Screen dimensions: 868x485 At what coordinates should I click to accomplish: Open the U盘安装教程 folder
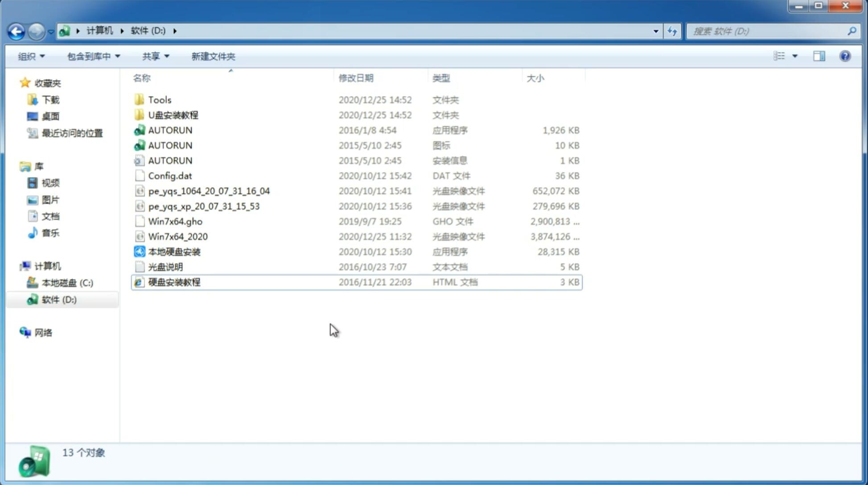(x=173, y=115)
